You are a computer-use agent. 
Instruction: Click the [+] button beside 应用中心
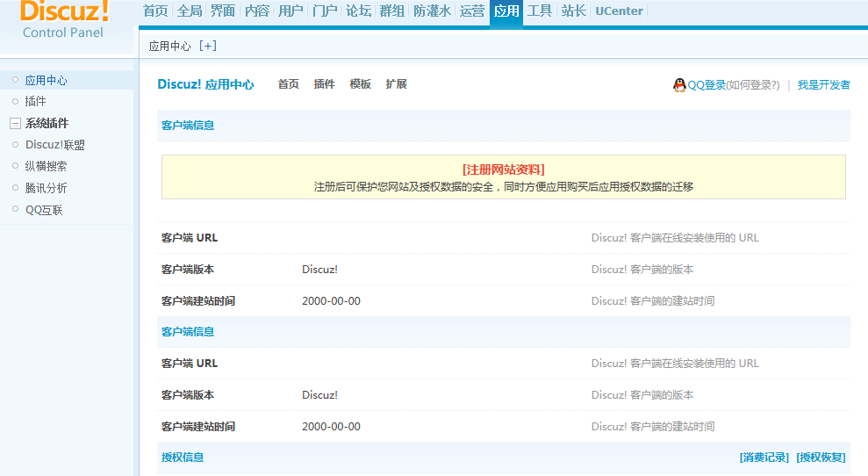pos(208,46)
